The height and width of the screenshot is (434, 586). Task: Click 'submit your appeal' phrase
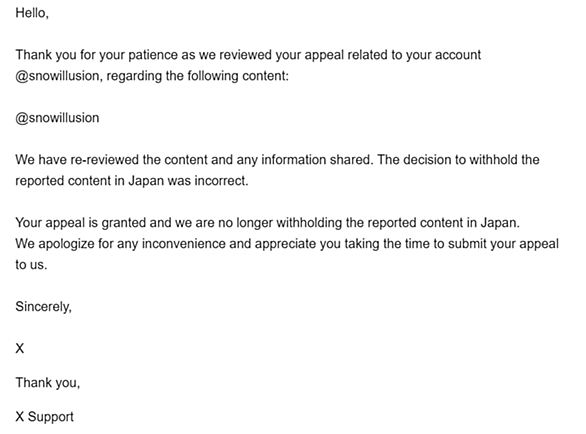pos(503,244)
